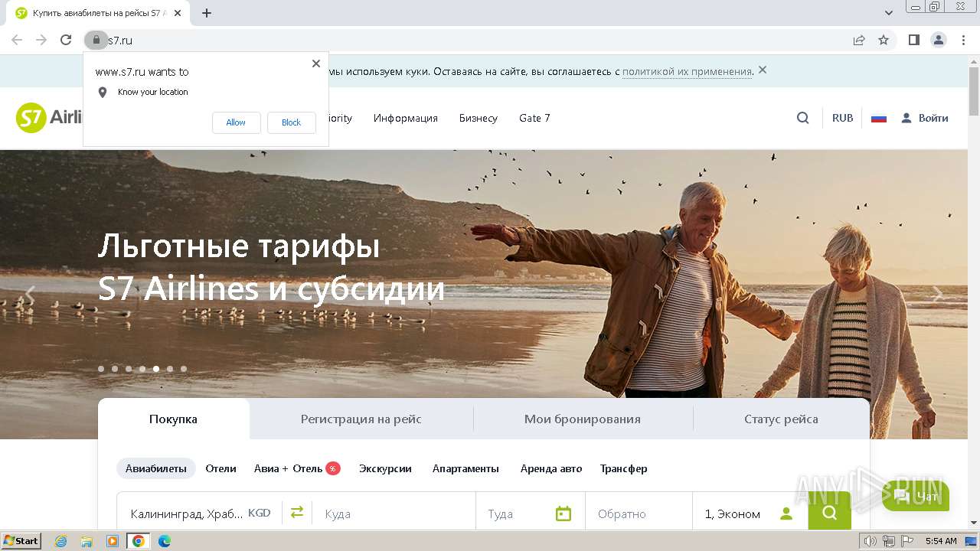Image resolution: width=980 pixels, height=551 pixels.
Task: Select the first carousel dot
Action: [101, 369]
